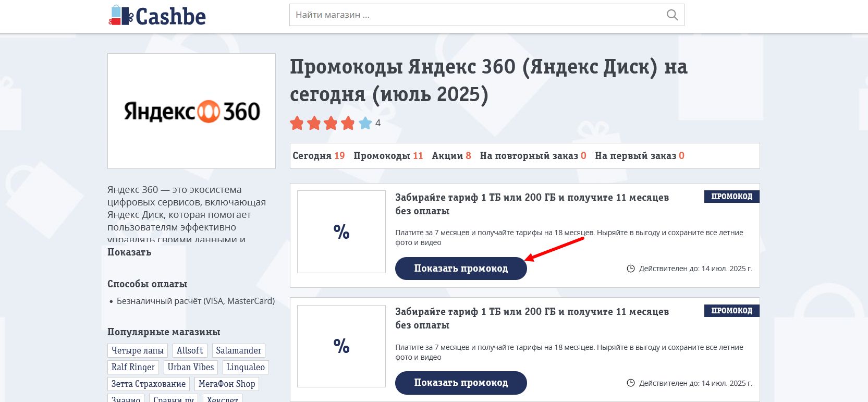Click the Cashbe logo
The image size is (868, 402).
(x=157, y=16)
